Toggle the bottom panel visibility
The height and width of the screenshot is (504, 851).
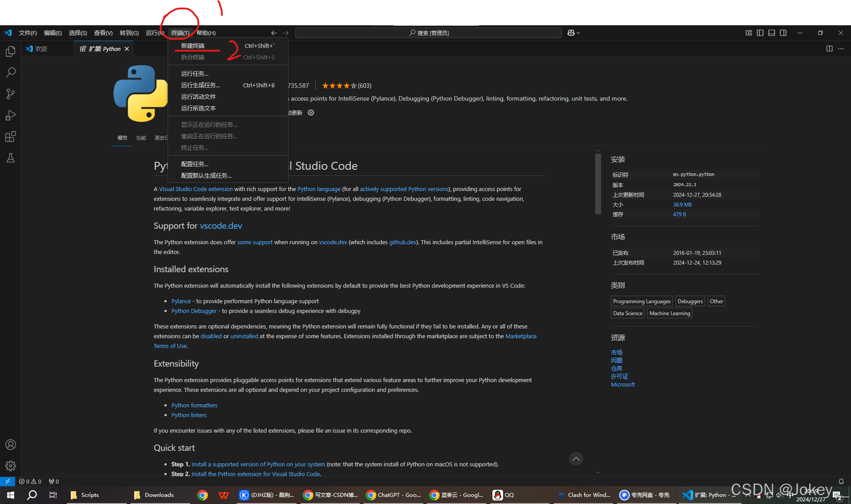772,33
